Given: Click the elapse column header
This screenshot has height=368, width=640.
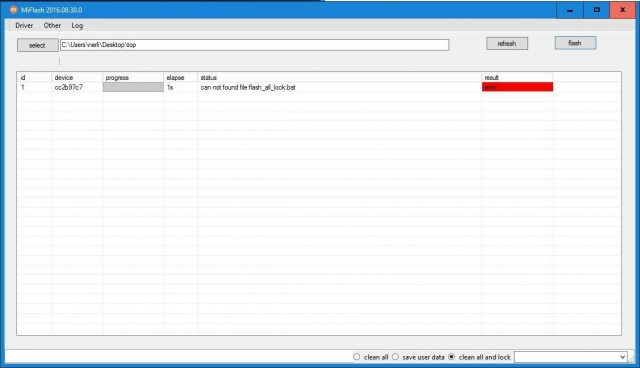Looking at the screenshot, I should tap(180, 78).
